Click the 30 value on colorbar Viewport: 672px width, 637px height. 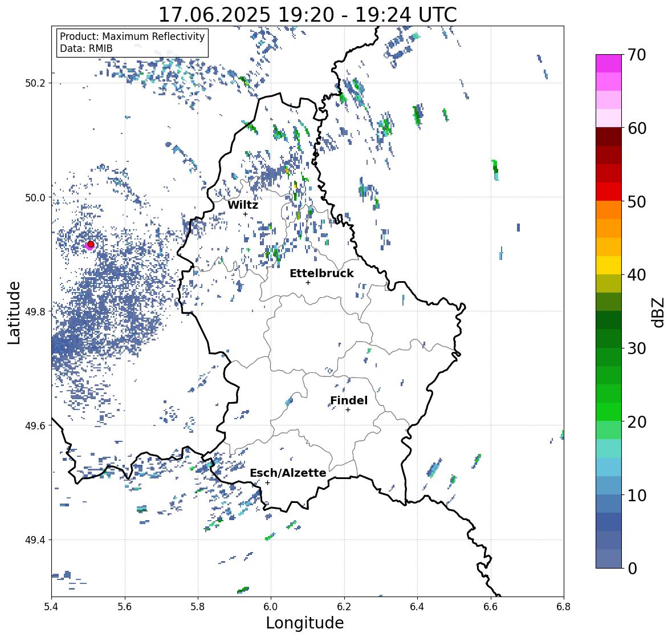pyautogui.click(x=636, y=348)
